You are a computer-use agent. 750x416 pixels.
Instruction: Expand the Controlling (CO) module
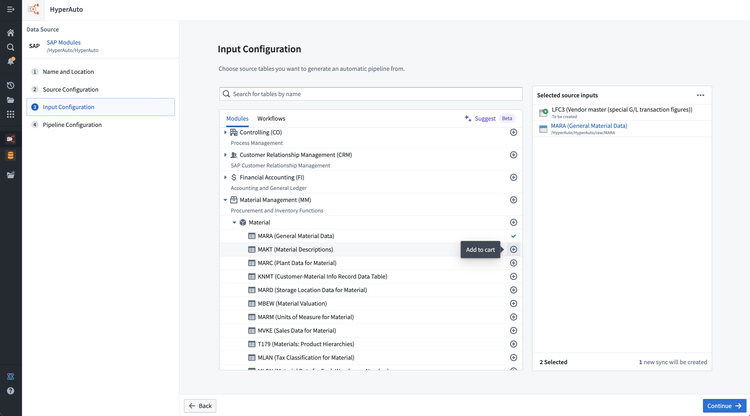225,132
